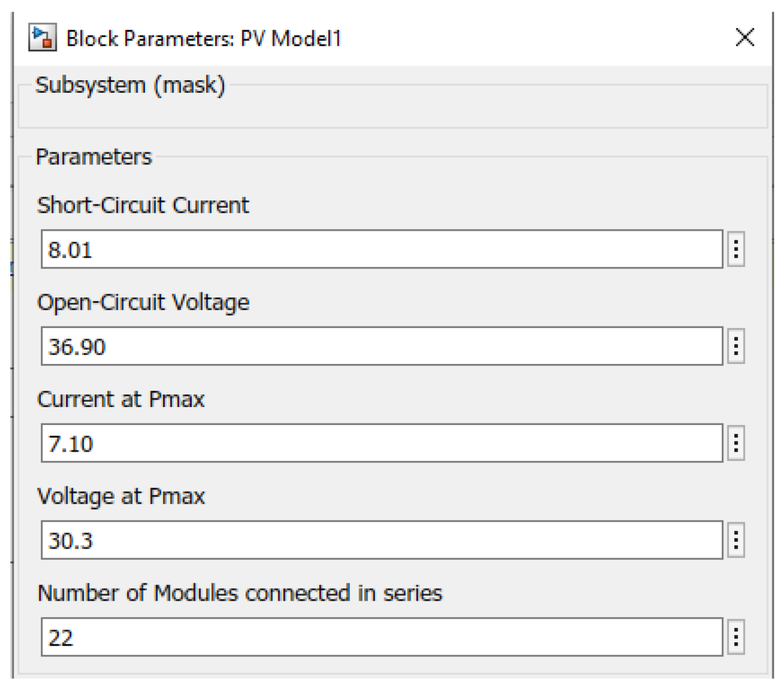
Task: Click "Number of Modules connected in series" label
Action: 240,593
